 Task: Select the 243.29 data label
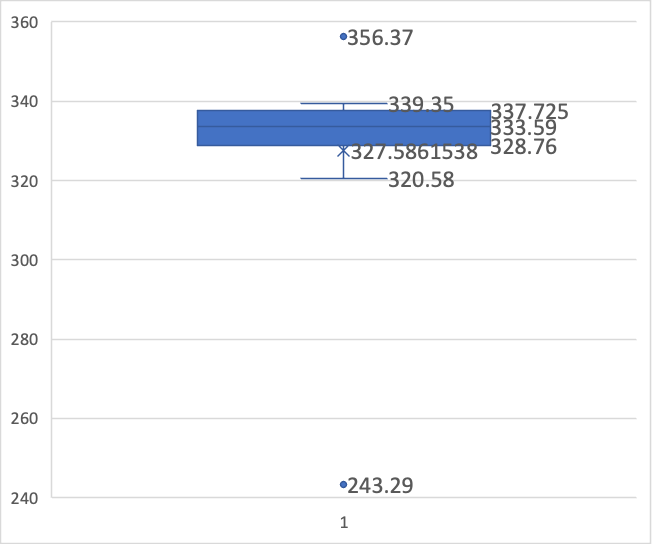point(380,486)
